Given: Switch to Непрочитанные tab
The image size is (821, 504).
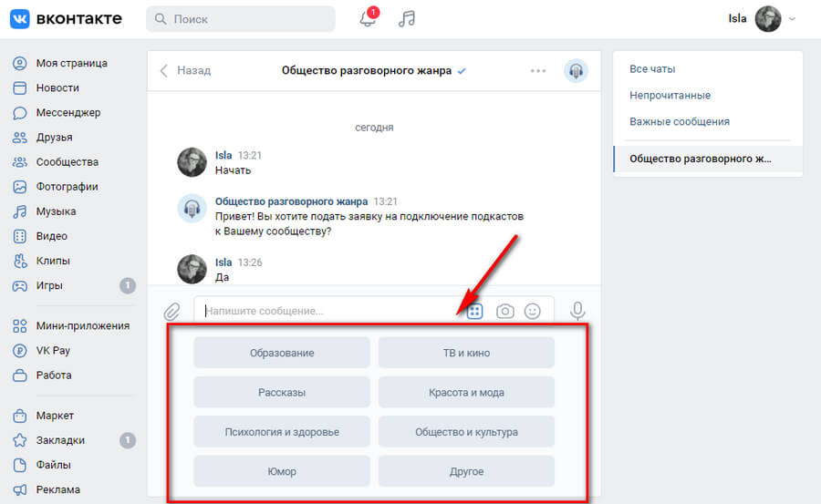Looking at the screenshot, I should coord(670,96).
